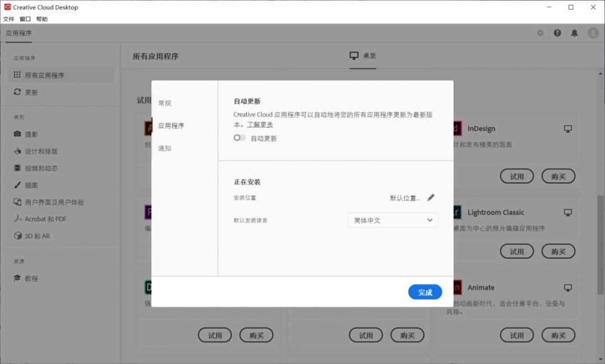The width and height of the screenshot is (605, 364).
Task: Click the 所有应用程序 grid icon in sidebar
Action: coord(17,75)
